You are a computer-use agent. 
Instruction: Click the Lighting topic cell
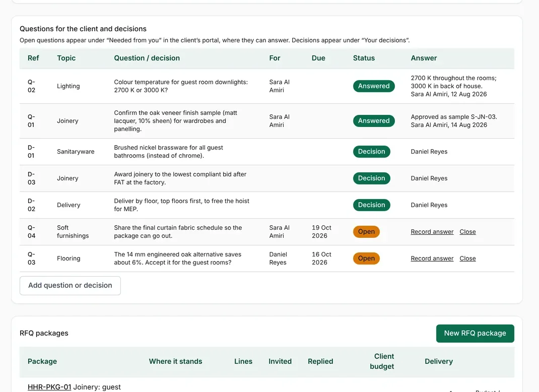pos(69,86)
